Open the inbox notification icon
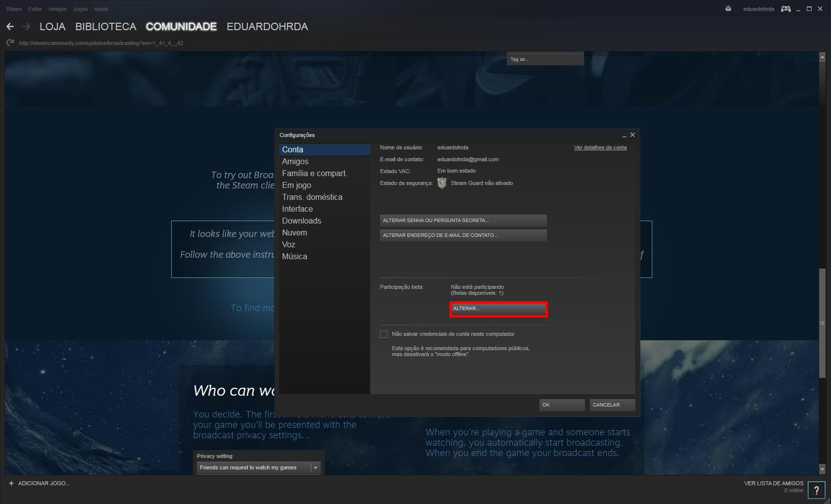Screen dimensions: 831x504 (x=728, y=9)
